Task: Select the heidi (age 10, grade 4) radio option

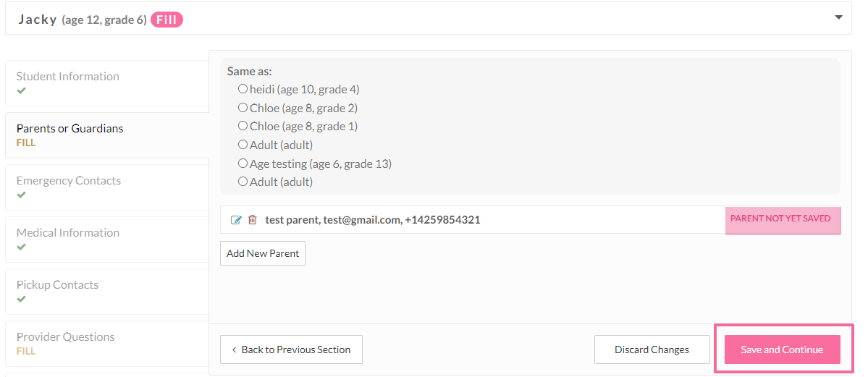Action: 243,89
